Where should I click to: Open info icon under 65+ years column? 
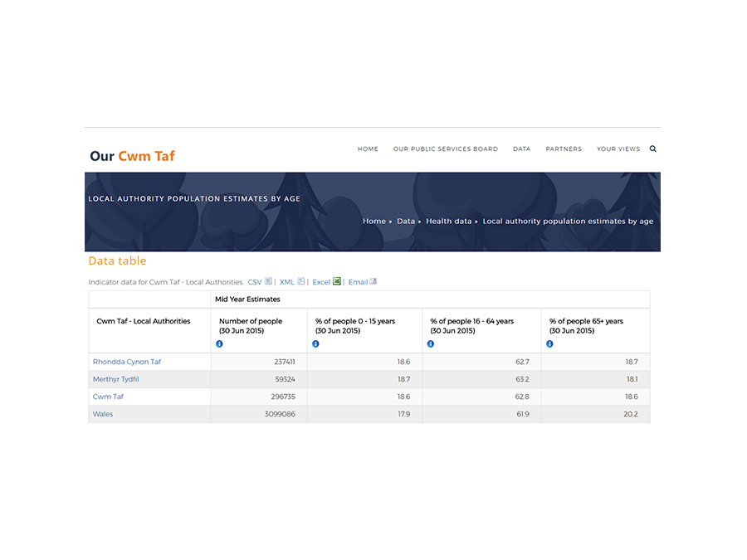[x=549, y=343]
